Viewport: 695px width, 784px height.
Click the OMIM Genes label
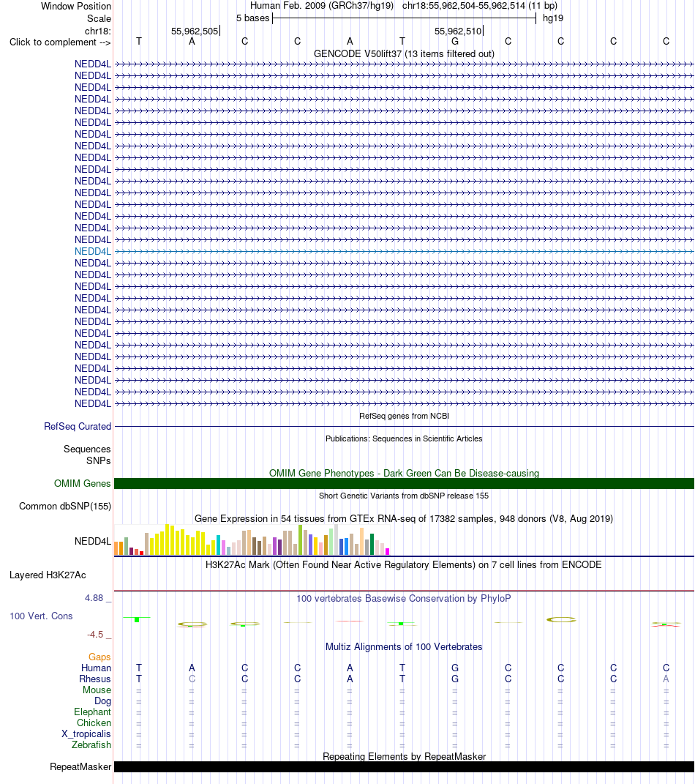83,483
